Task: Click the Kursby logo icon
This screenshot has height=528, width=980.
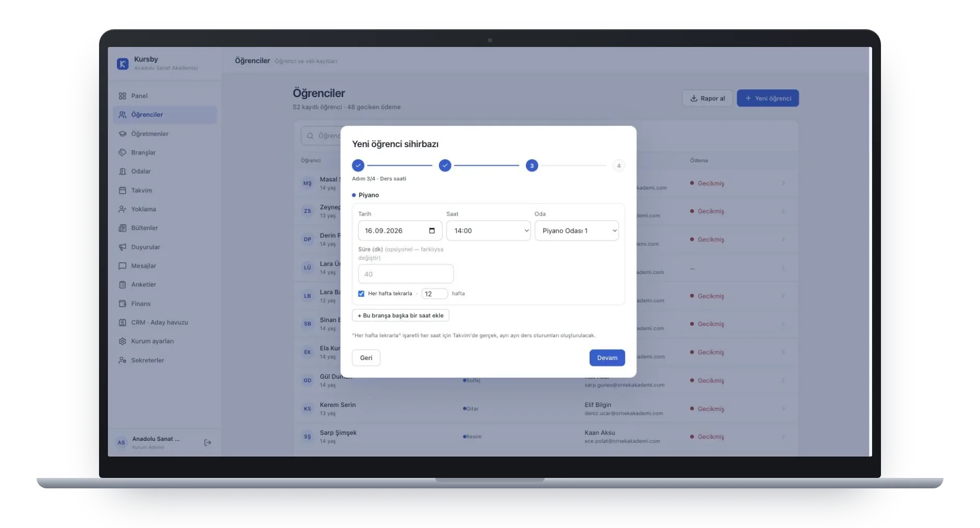Action: pos(123,64)
